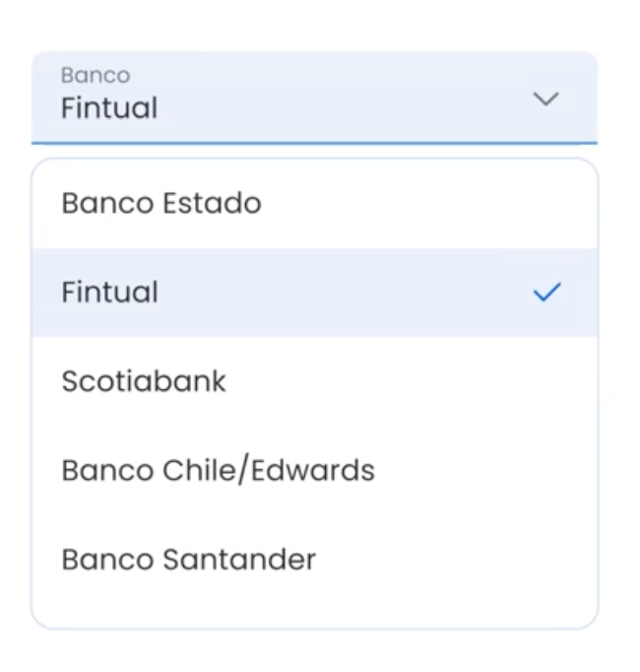Image resolution: width=640 pixels, height=672 pixels.
Task: Click empty space right of Banco Chile/Edwards
Action: [x=486, y=471]
